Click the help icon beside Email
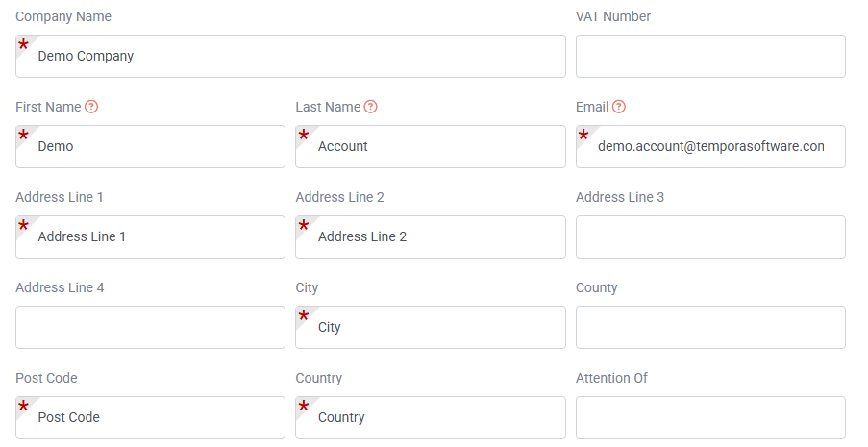Viewport: 868px width, 447px height. 619,107
